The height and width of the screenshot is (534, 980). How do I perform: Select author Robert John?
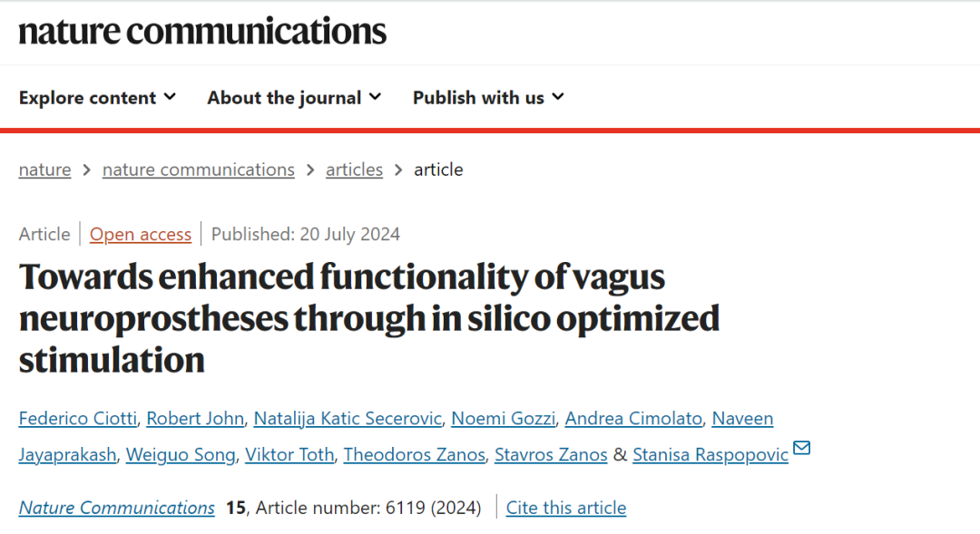tap(195, 419)
